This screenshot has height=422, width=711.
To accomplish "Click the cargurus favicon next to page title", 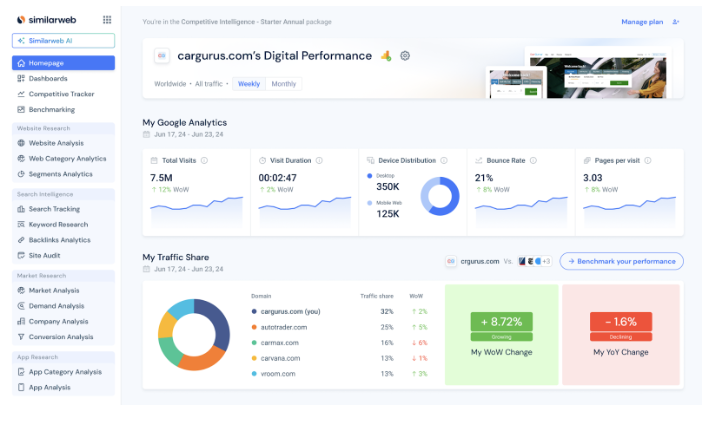I will (x=162, y=56).
